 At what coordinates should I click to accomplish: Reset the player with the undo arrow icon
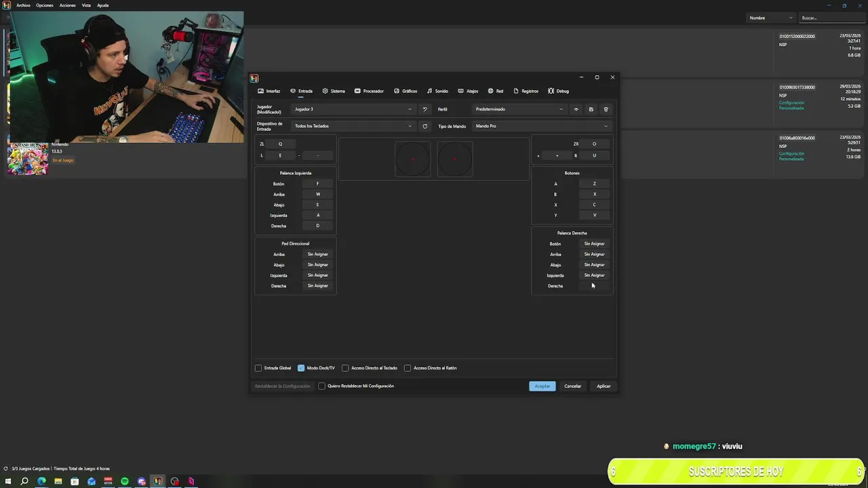coord(425,109)
